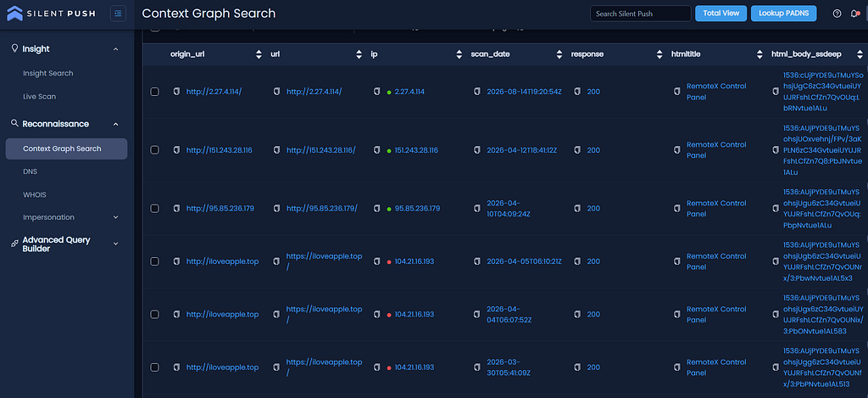Screen dimensions: 868x398
Task: Copy origin_url http://95.85.236.179 with copy icon
Action: 176,209
